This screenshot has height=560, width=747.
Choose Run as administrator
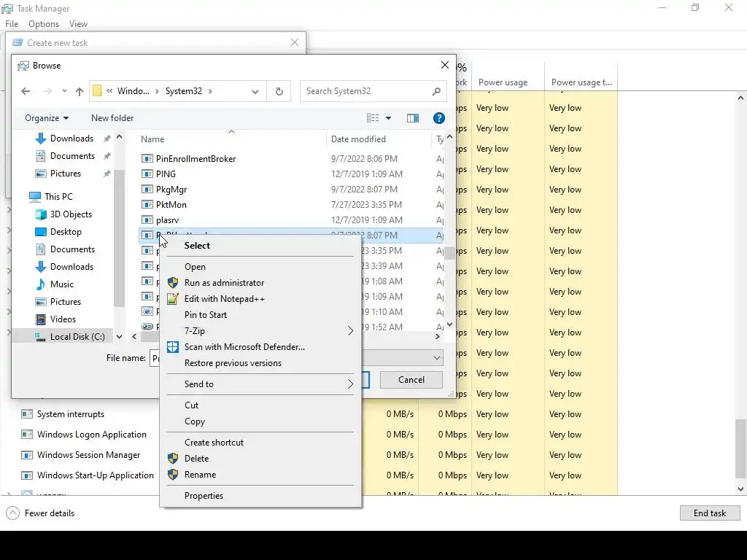(260, 283)
